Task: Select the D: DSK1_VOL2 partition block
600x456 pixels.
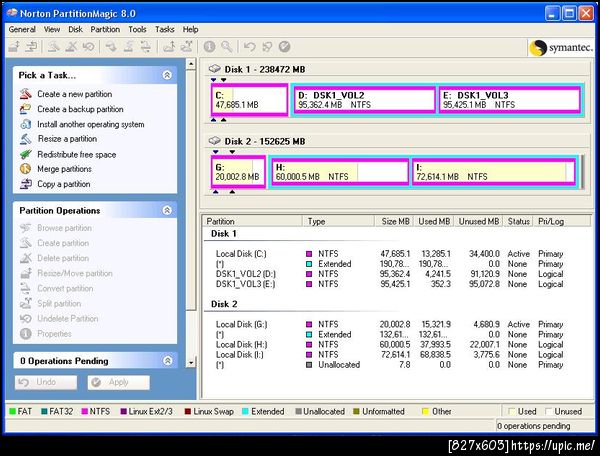Action: (x=365, y=100)
